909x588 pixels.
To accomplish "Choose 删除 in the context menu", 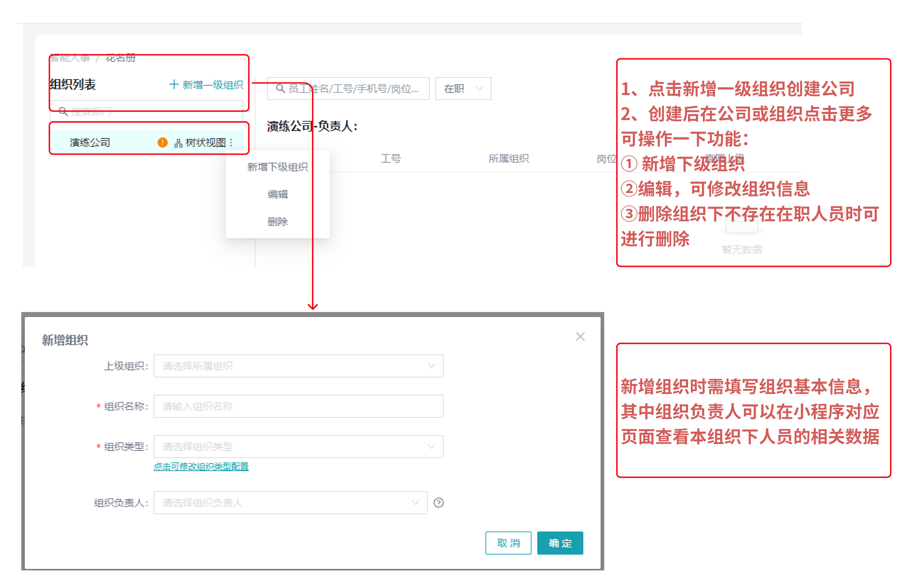I will pyautogui.click(x=277, y=221).
